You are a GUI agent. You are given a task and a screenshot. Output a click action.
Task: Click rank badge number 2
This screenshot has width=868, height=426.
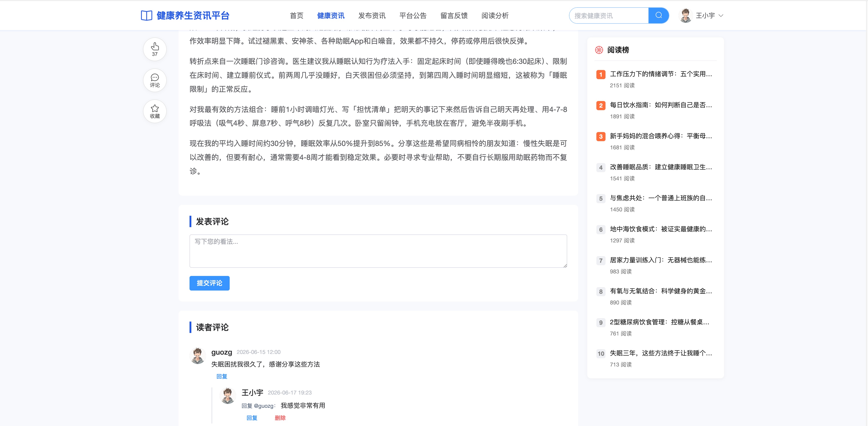click(601, 106)
